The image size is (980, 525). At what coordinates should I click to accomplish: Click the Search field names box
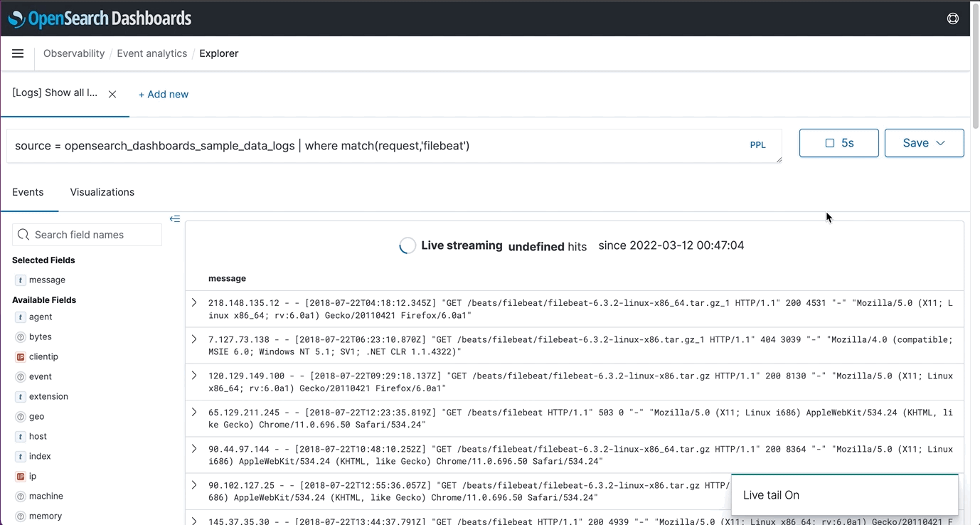(87, 235)
